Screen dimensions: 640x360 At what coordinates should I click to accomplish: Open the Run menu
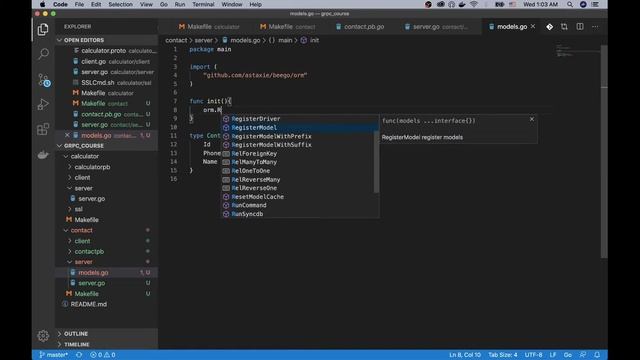180,4
